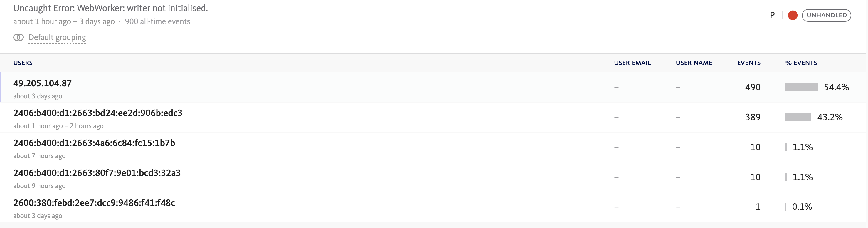Open the % EVENTS column header
The image size is (868, 228).
[801, 63]
